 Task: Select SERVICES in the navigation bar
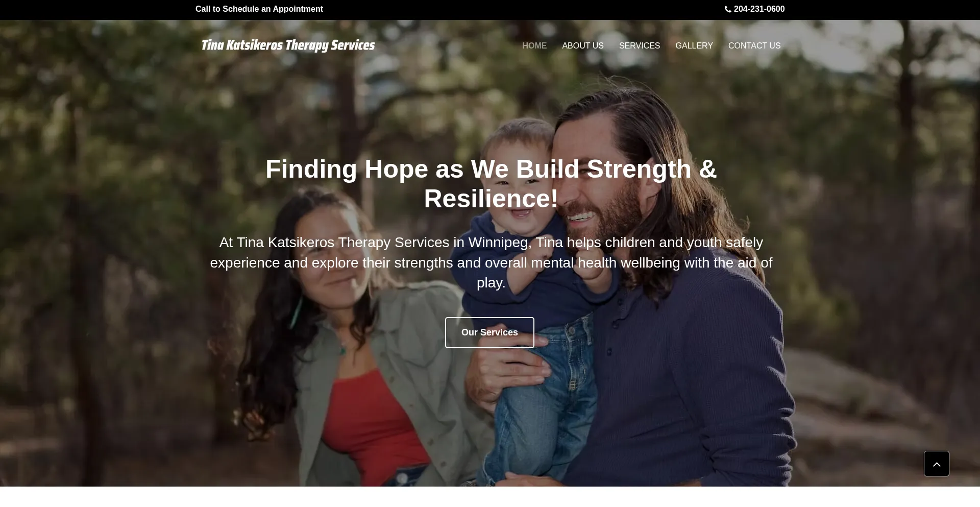640,46
